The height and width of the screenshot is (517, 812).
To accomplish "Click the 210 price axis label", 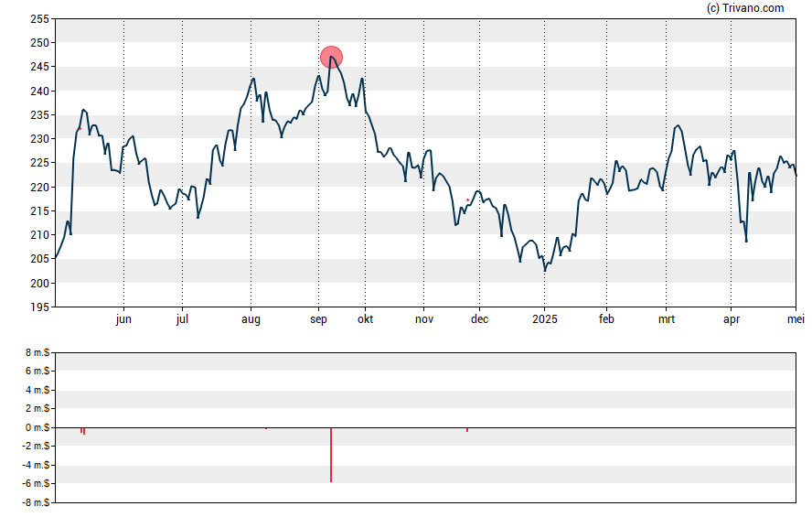I will [x=39, y=234].
